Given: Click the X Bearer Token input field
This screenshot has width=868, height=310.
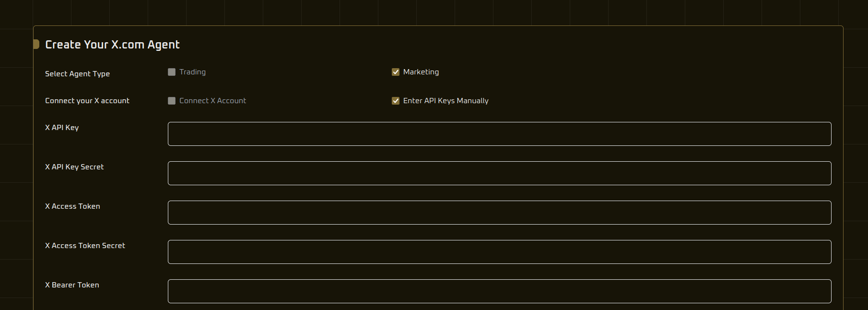Looking at the screenshot, I should pyautogui.click(x=499, y=291).
